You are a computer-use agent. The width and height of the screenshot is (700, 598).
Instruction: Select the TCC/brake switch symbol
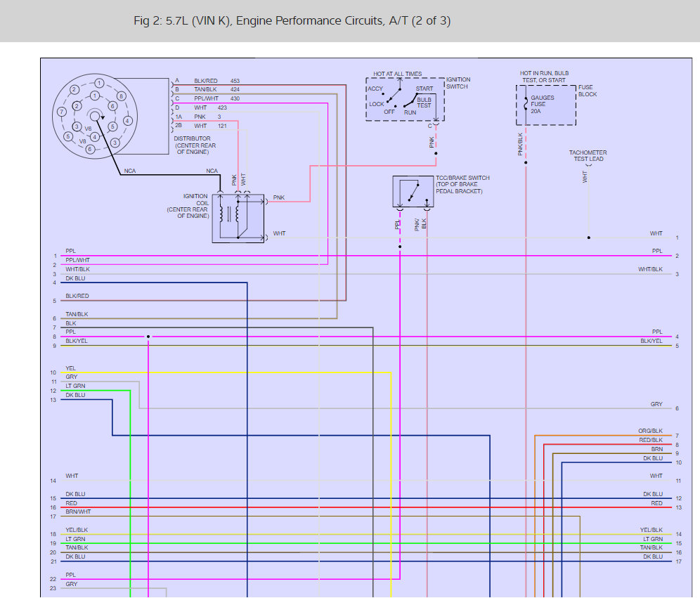[413, 192]
